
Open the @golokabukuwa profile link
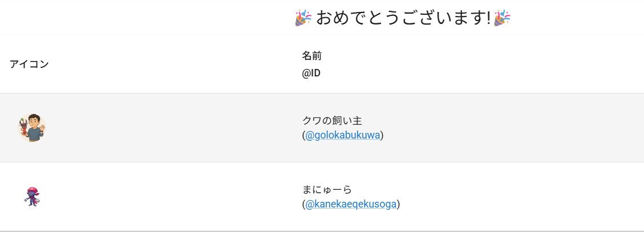343,136
